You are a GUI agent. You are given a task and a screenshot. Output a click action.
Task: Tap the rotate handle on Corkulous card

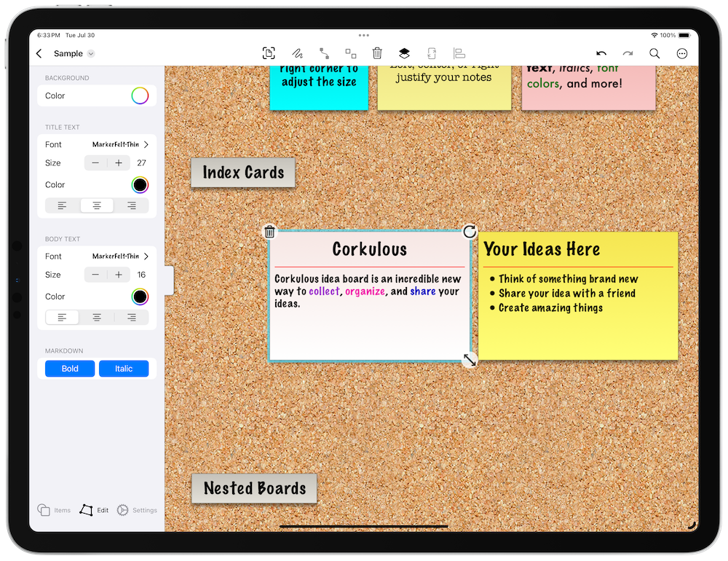470,231
